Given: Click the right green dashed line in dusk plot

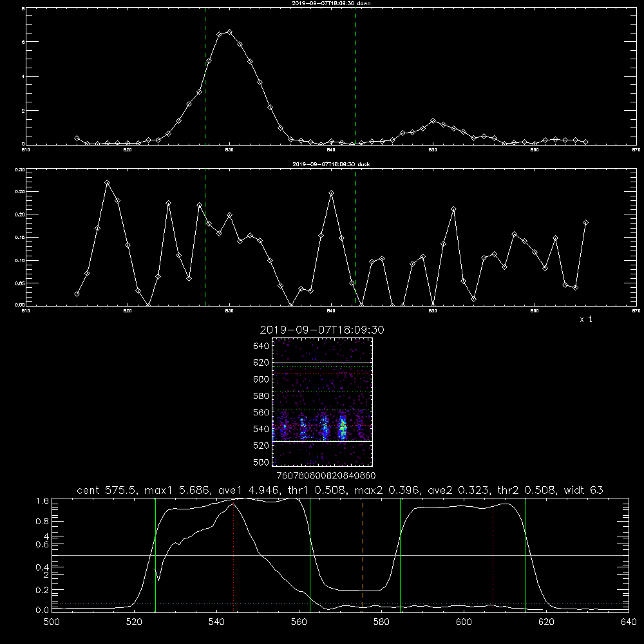Looking at the screenshot, I should [355, 237].
